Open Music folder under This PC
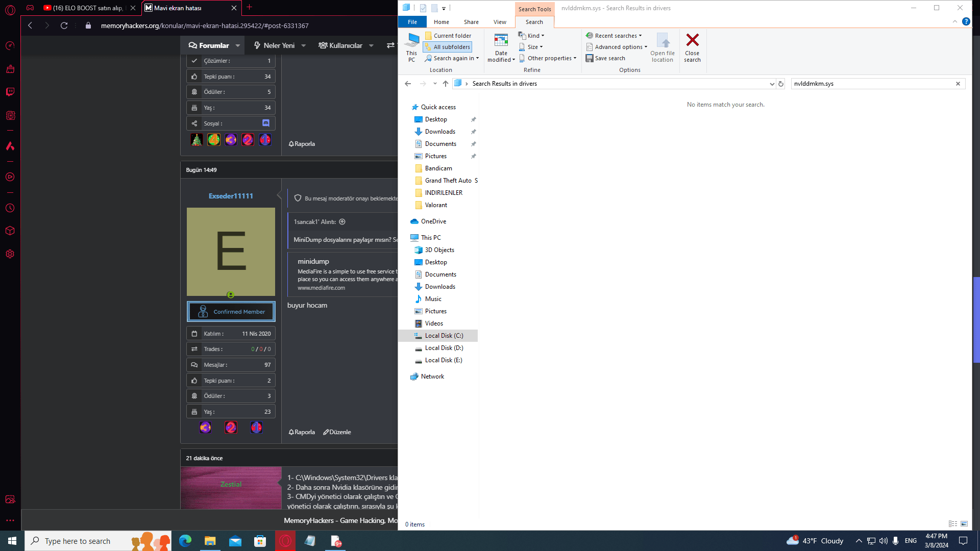Viewport: 980px width, 551px height. coord(433,299)
